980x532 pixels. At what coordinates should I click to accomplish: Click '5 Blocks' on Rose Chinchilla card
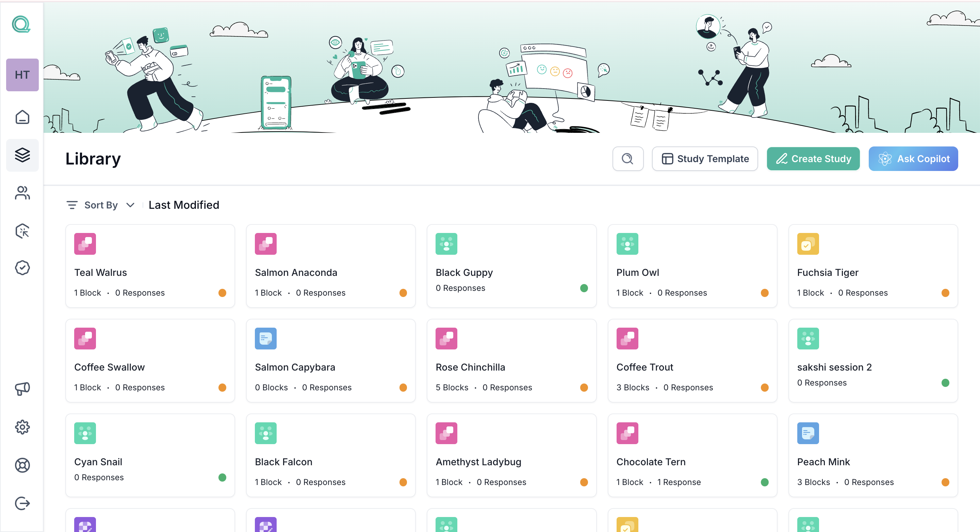452,388
